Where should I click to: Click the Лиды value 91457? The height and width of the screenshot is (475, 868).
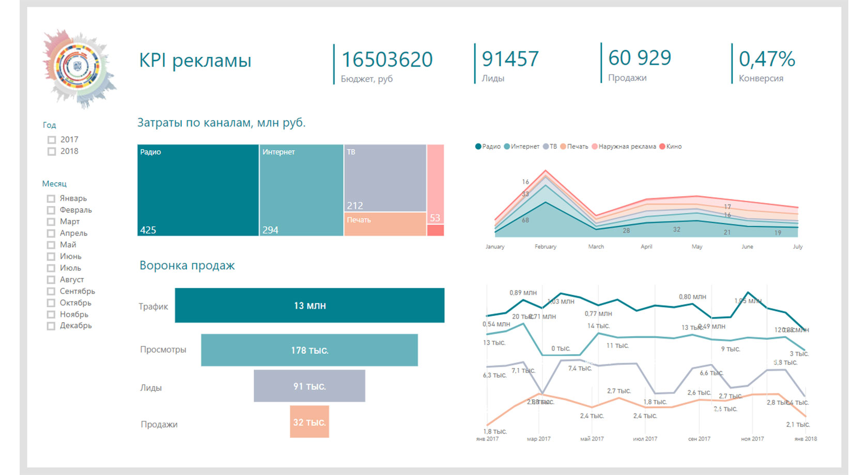coord(510,59)
